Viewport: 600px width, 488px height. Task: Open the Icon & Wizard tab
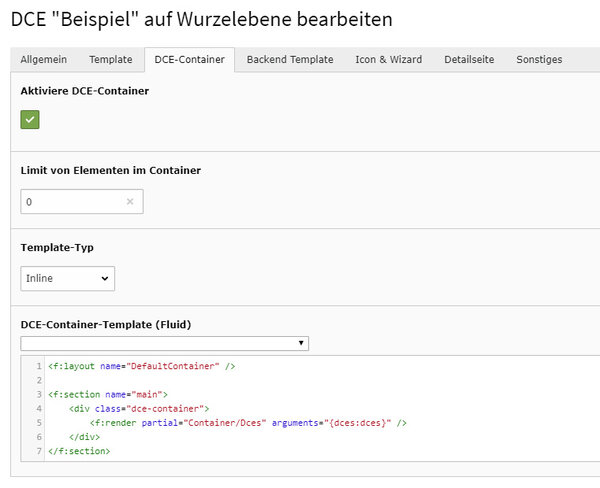coord(388,59)
